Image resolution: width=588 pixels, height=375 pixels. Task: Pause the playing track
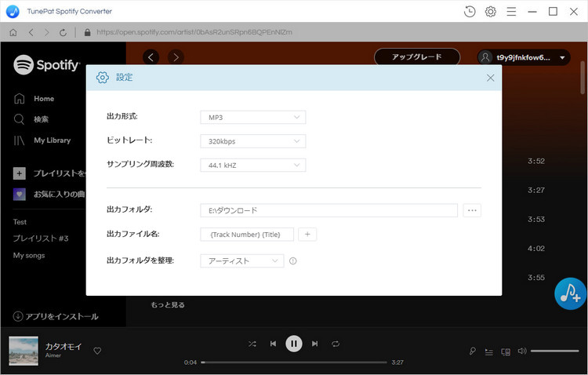tap(294, 344)
